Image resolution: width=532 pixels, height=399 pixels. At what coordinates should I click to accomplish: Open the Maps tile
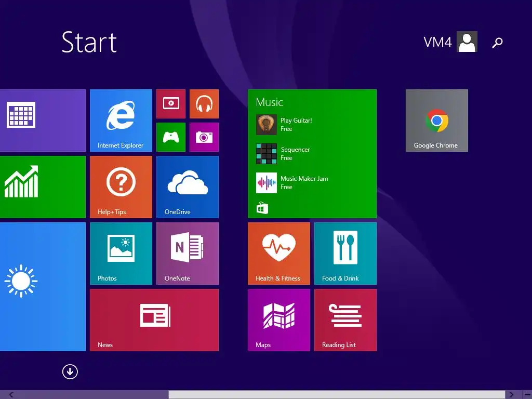click(279, 320)
